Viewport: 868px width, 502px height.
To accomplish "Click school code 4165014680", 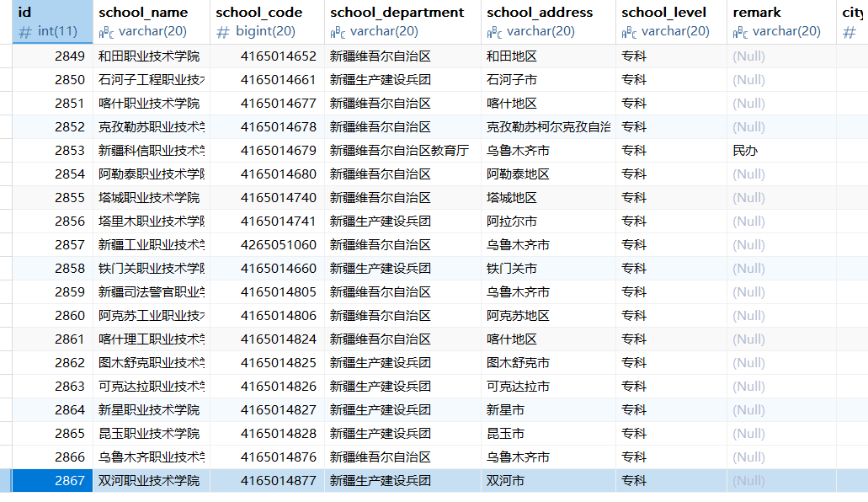I will pyautogui.click(x=268, y=174).
